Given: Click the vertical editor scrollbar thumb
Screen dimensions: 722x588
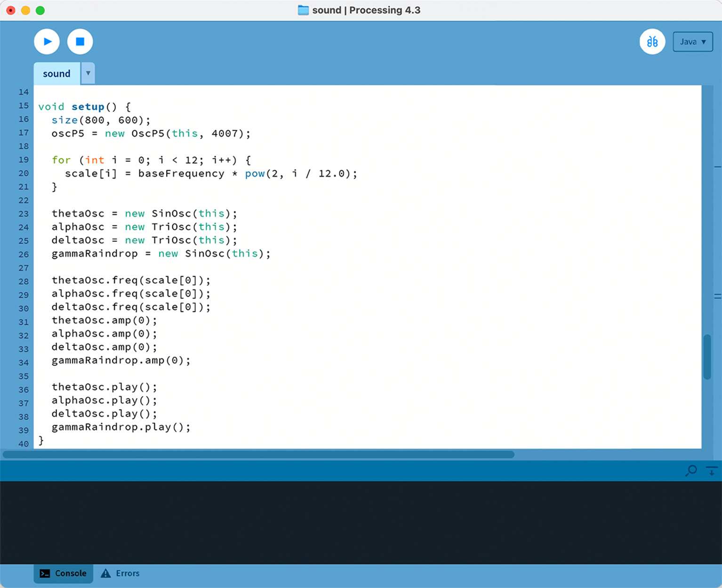Looking at the screenshot, I should pos(706,357).
